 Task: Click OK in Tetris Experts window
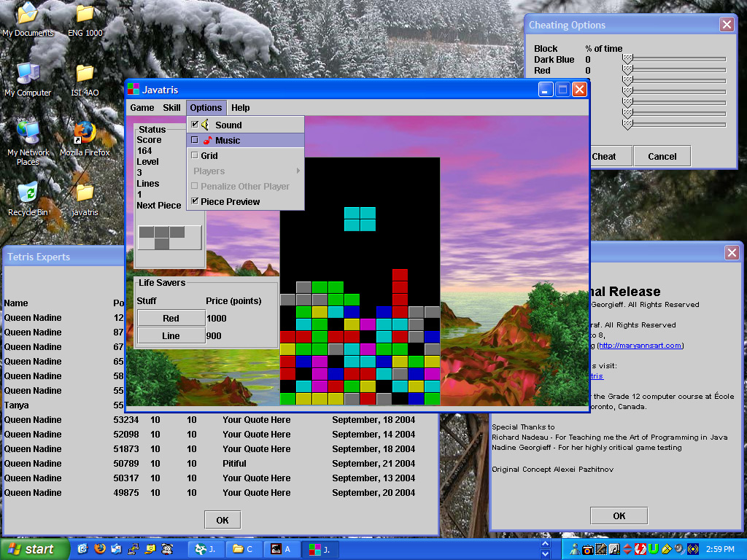pyautogui.click(x=222, y=520)
